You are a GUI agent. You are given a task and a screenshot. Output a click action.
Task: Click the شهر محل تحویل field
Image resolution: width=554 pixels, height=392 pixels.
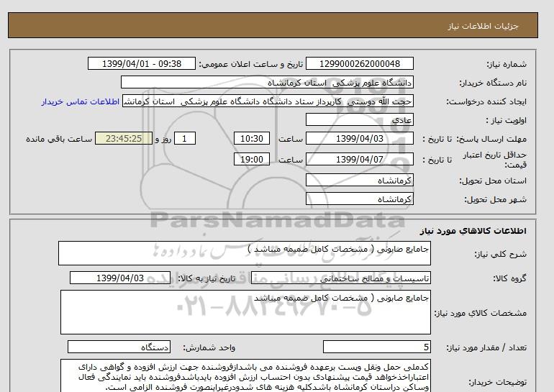[x=359, y=199]
